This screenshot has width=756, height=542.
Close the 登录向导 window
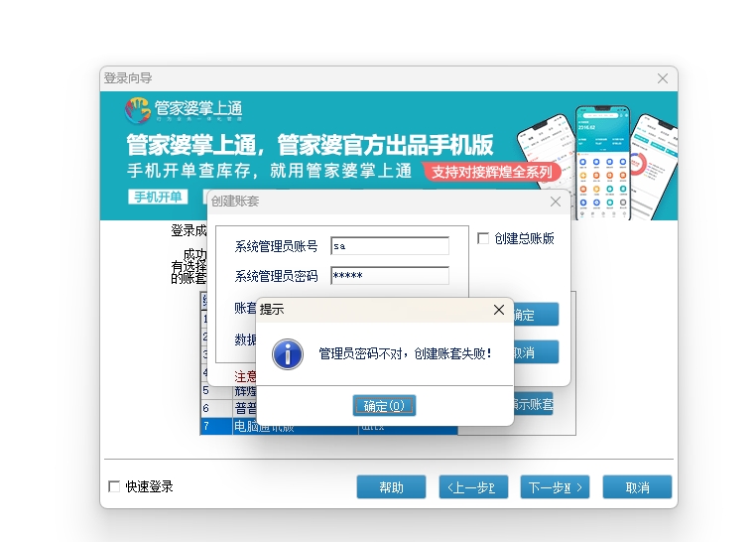pos(663,78)
